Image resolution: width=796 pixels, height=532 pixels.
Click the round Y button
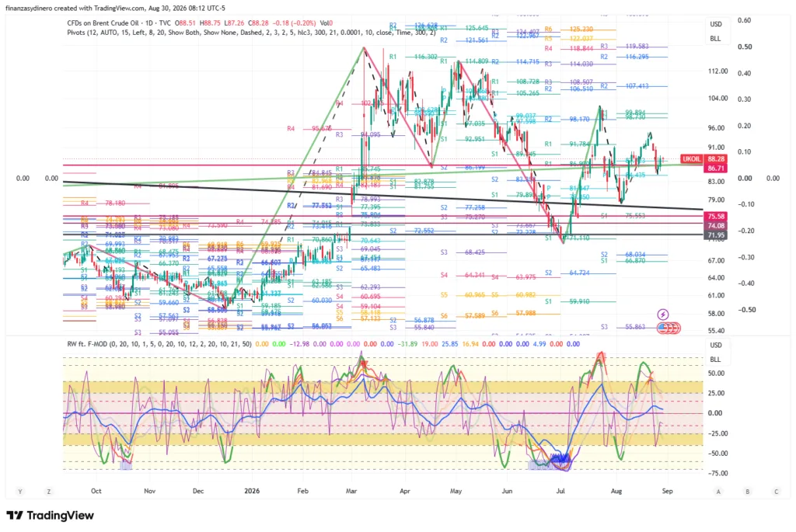point(19,492)
